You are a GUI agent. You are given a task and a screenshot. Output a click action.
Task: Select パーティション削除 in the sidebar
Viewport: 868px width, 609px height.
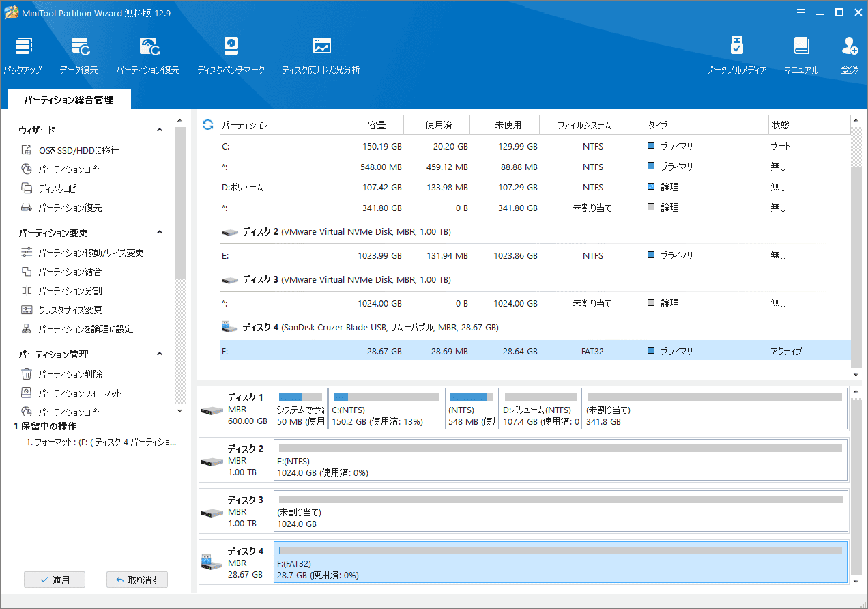click(61, 374)
